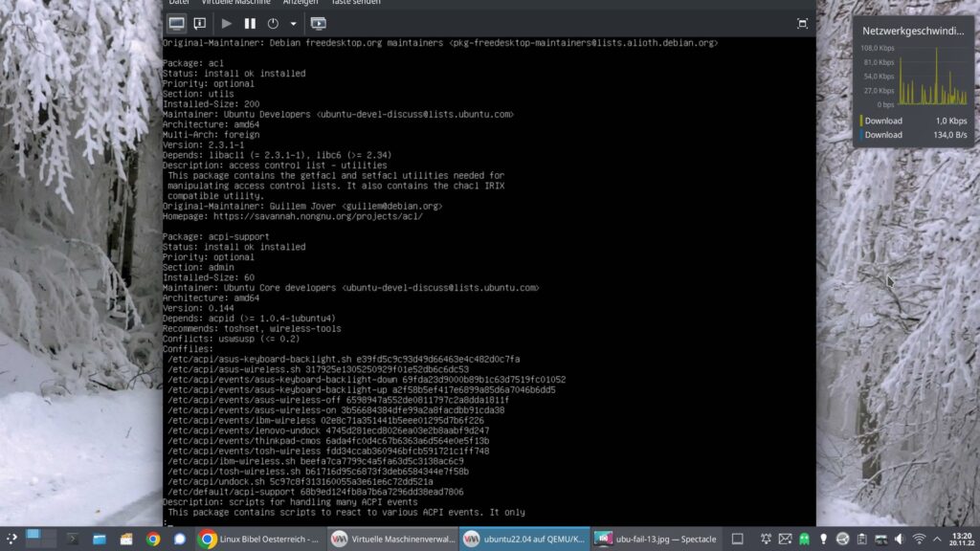Switch to Linux Bibel Oesterreich Chrome window
This screenshot has width=980, height=551.
coord(259,540)
